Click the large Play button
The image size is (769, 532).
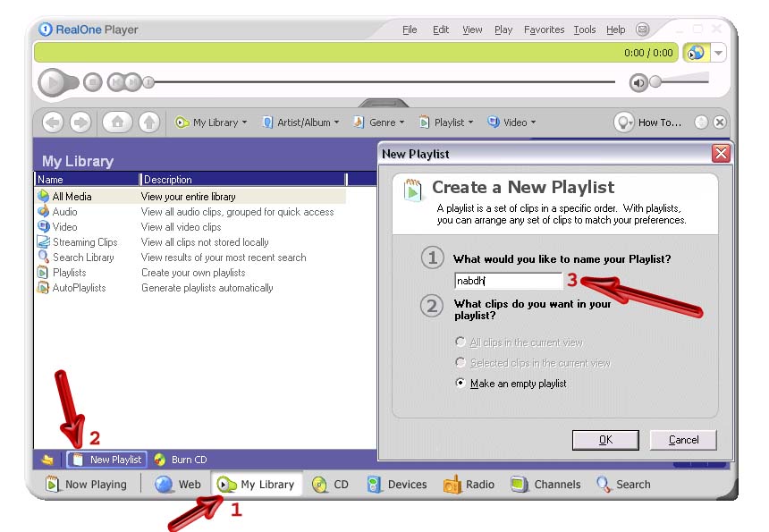coord(52,83)
